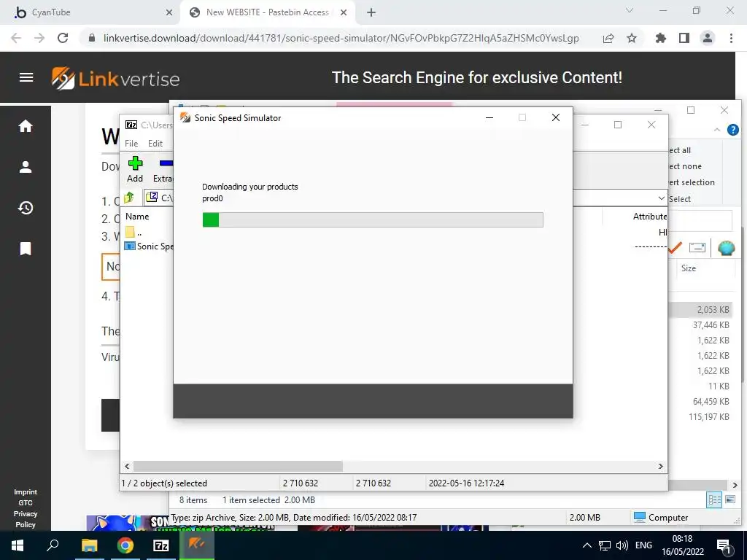Open Chrome extensions puzzle icon
Image resolution: width=747 pixels, height=560 pixels.
click(x=661, y=38)
